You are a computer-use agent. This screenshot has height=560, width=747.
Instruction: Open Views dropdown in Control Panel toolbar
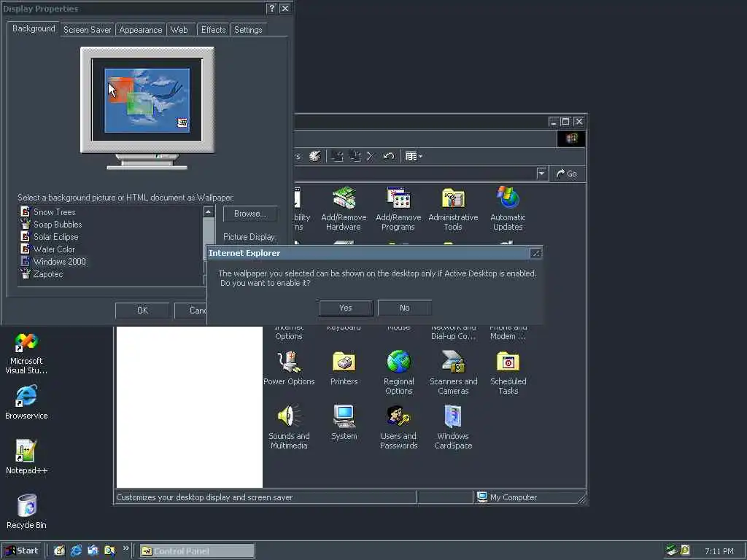[x=414, y=156]
